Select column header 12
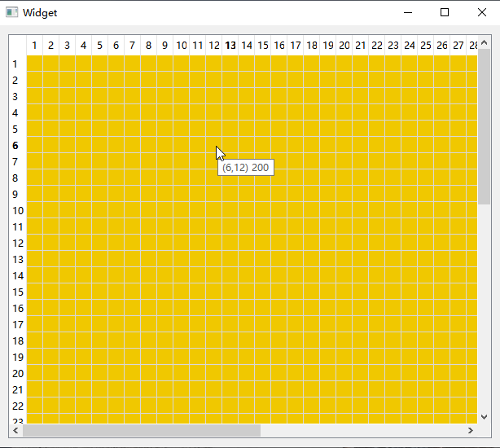The height and width of the screenshot is (448, 500). [x=213, y=46]
